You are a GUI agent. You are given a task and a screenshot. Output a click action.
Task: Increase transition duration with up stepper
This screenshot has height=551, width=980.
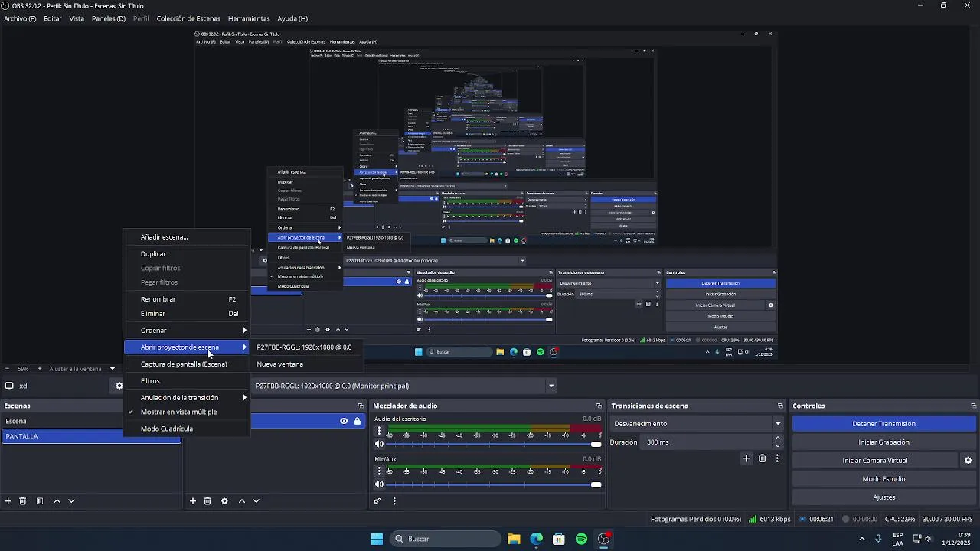(x=778, y=439)
